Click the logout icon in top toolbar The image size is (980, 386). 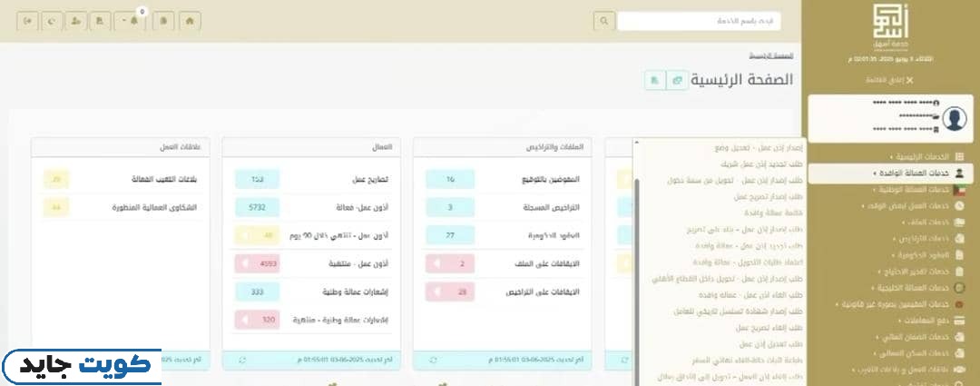click(28, 19)
